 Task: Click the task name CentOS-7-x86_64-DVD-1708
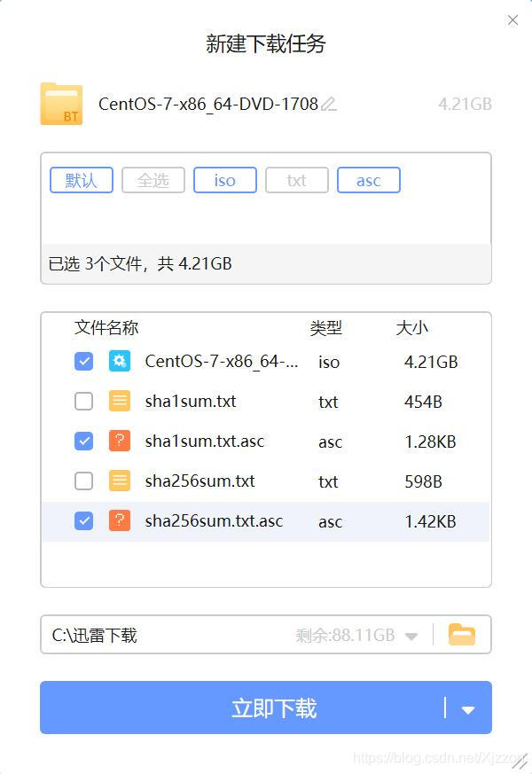208,104
